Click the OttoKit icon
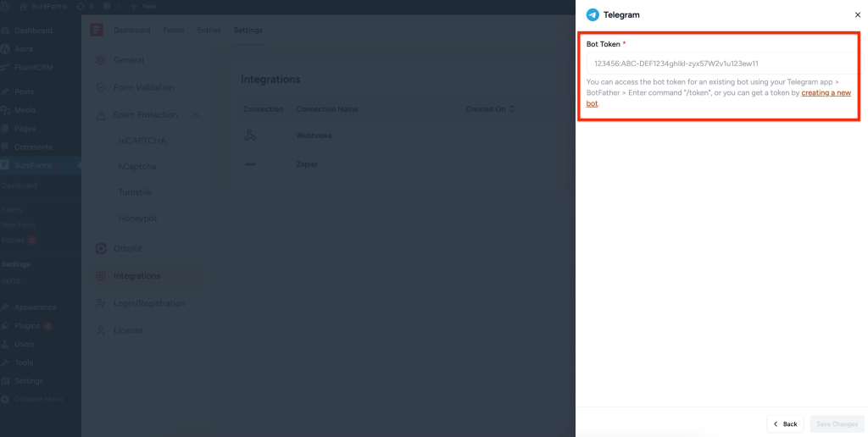The image size is (868, 437). point(101,248)
